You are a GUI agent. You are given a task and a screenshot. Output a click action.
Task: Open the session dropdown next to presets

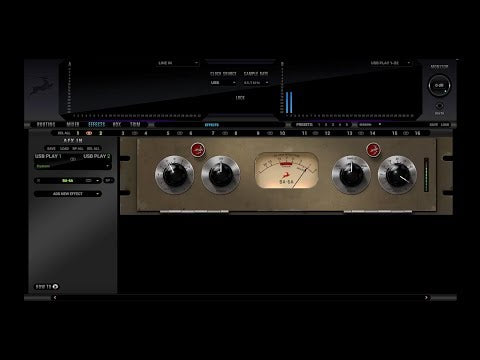point(370,125)
